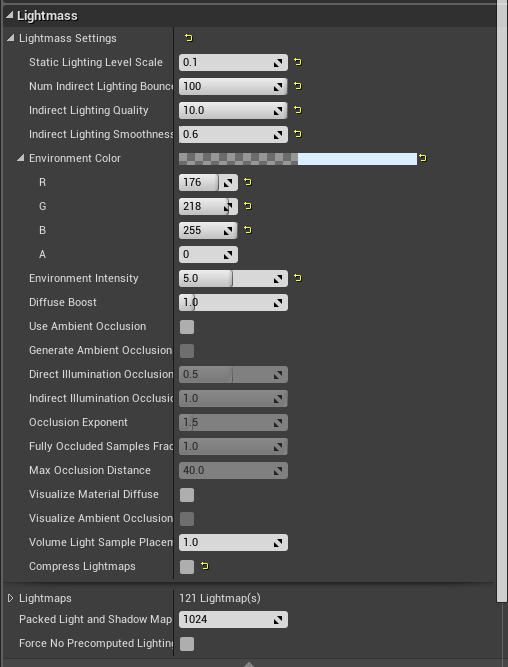Click the Indirect Illumination Occlusion 1.0 field
The height and width of the screenshot is (667, 508).
[x=233, y=399]
